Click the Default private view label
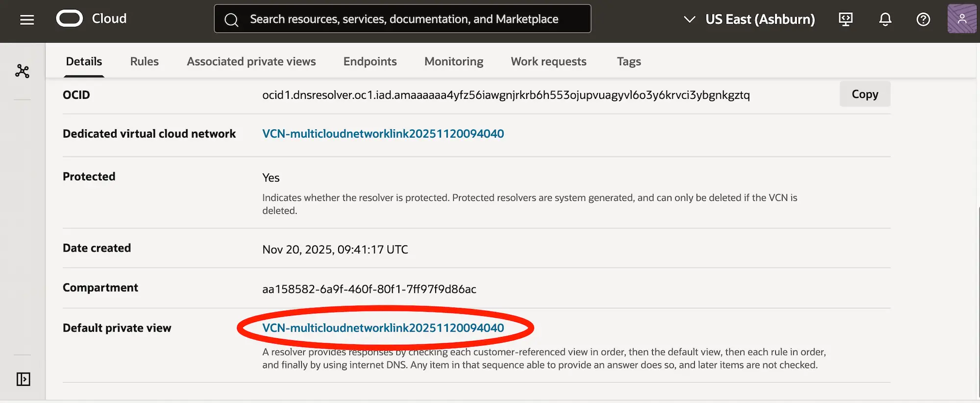The height and width of the screenshot is (403, 980). pyautogui.click(x=117, y=328)
